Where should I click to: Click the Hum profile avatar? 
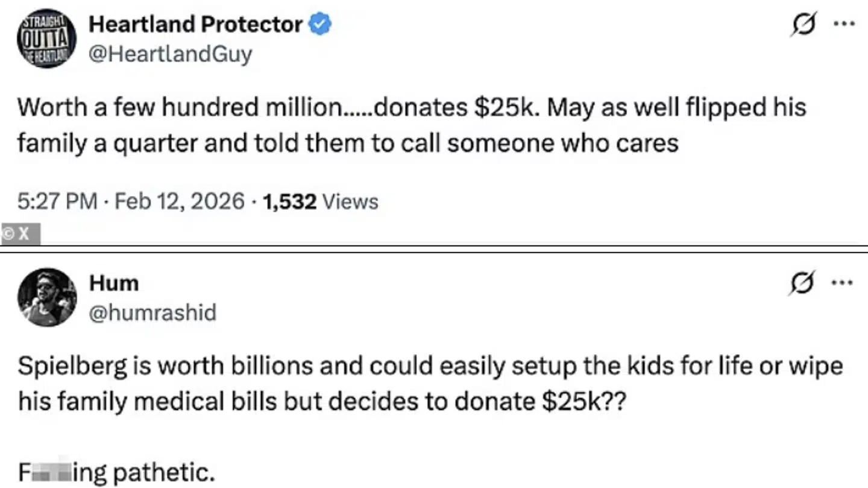(x=46, y=297)
